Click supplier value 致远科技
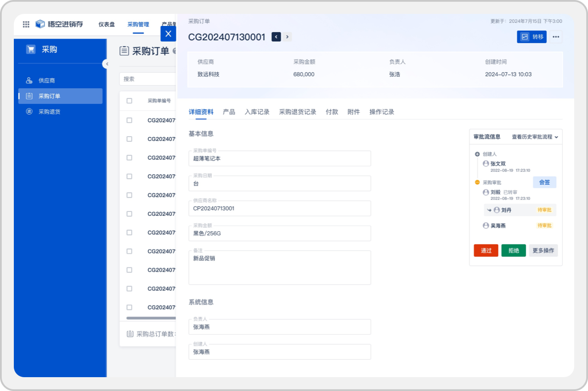588x391 pixels. [x=208, y=74]
